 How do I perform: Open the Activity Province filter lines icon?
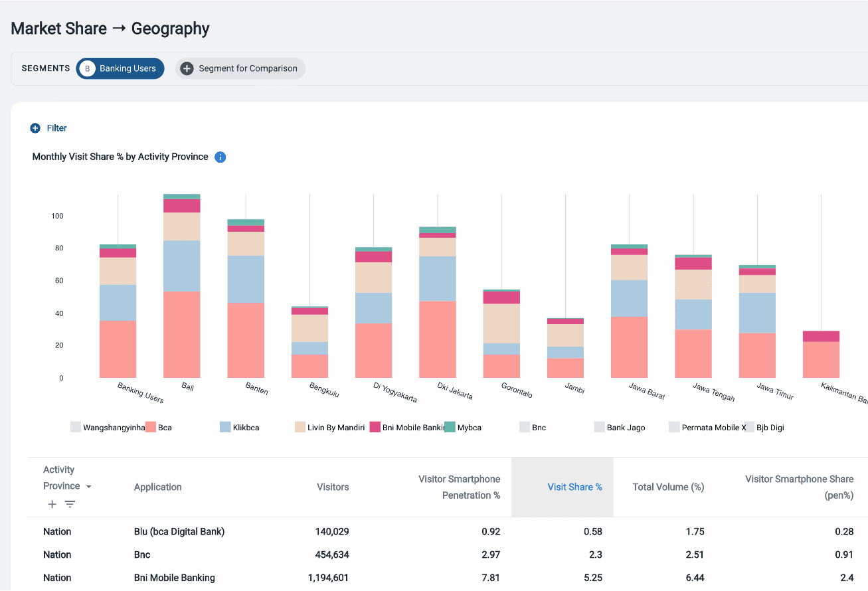[70, 505]
